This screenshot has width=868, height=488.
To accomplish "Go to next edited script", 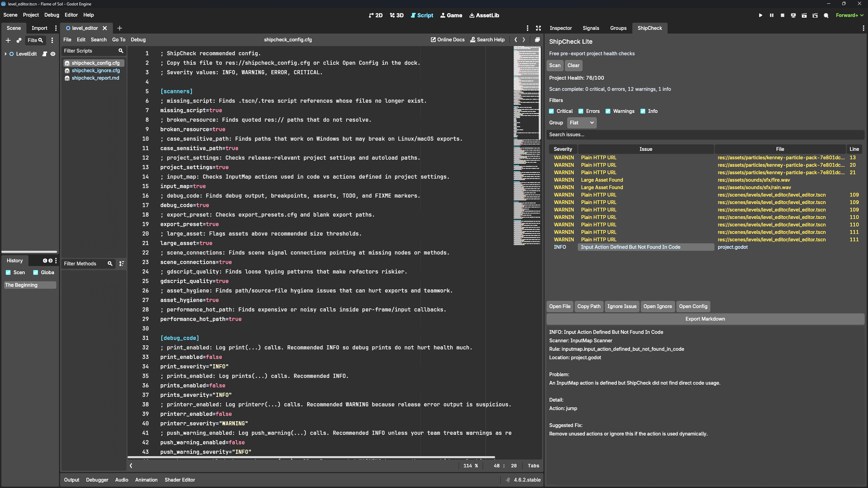I will [524, 40].
